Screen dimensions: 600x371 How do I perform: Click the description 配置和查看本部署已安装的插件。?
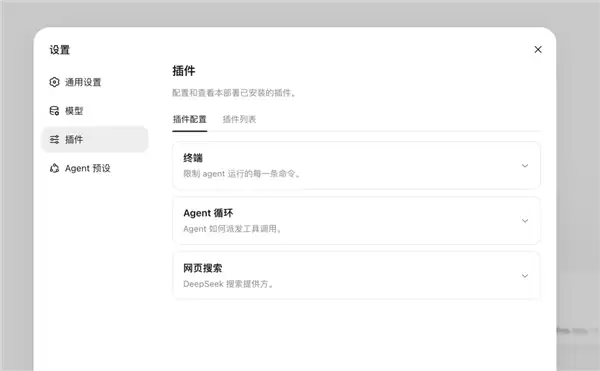coord(234,93)
